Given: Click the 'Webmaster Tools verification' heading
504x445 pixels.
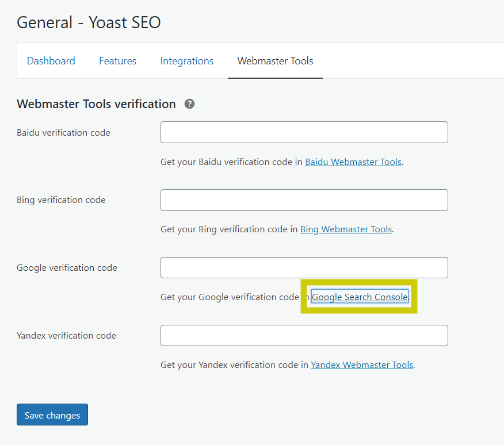Looking at the screenshot, I should (x=96, y=104).
